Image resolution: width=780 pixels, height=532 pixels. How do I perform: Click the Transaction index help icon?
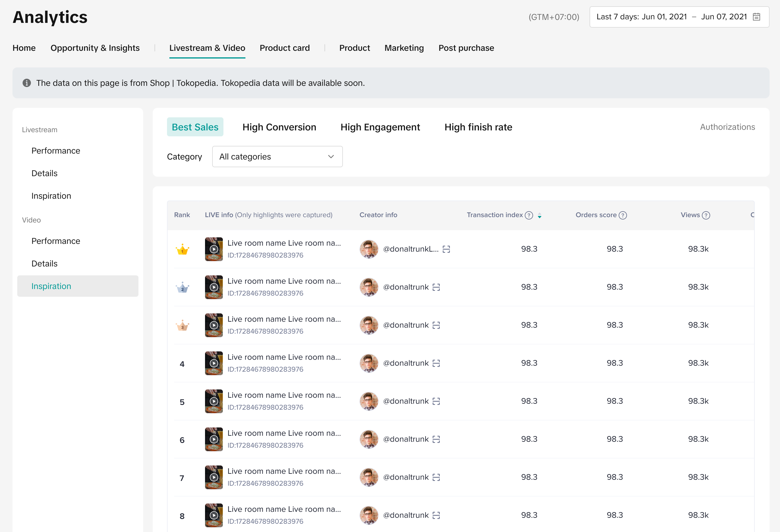[x=529, y=215]
